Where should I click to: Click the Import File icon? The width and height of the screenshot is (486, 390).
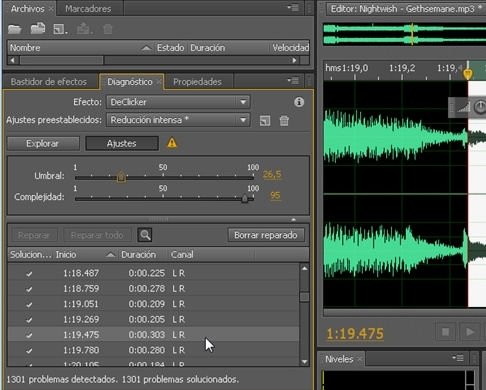(38, 29)
